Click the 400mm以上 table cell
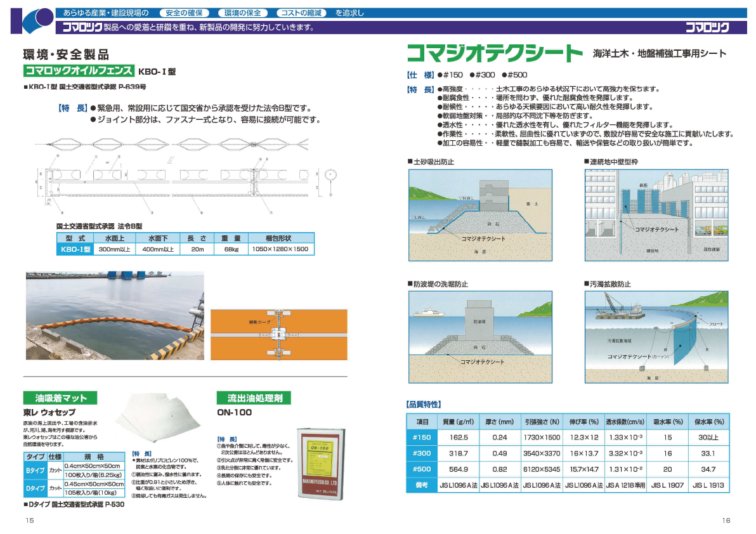The height and width of the screenshot is (534, 756). pyautogui.click(x=158, y=249)
